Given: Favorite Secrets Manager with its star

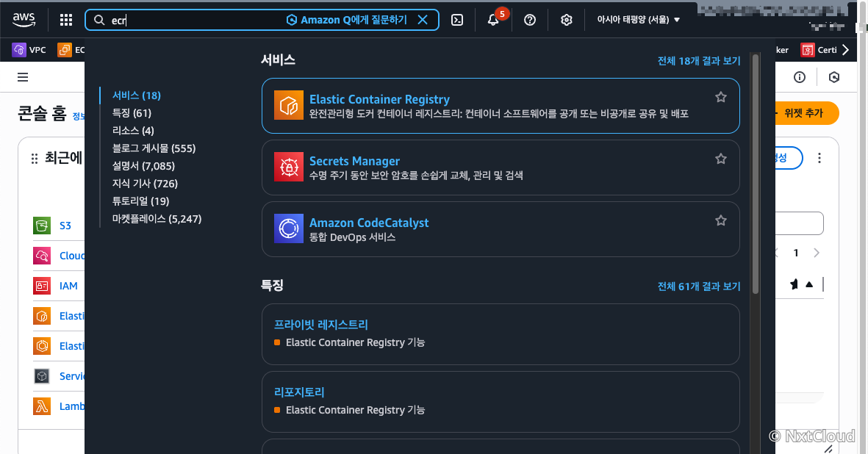Looking at the screenshot, I should [721, 159].
